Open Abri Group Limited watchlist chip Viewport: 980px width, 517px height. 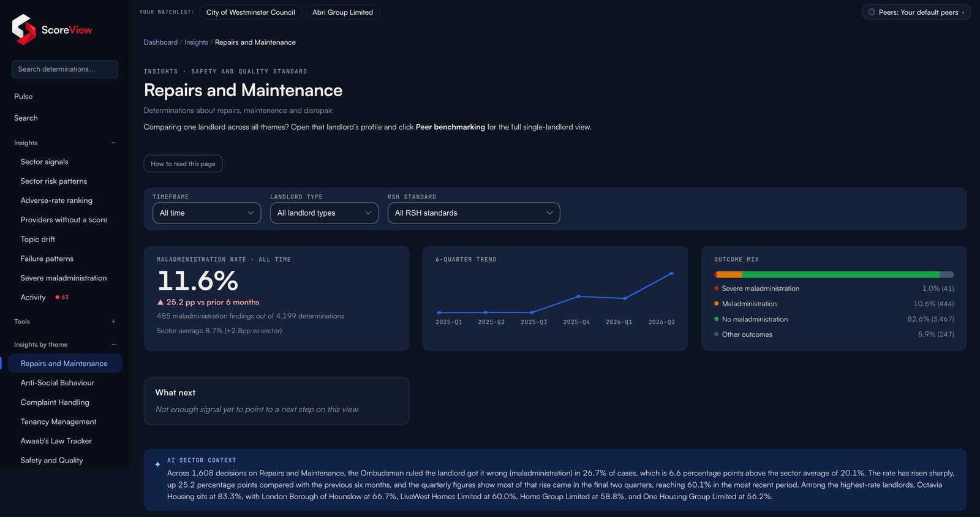(x=342, y=12)
